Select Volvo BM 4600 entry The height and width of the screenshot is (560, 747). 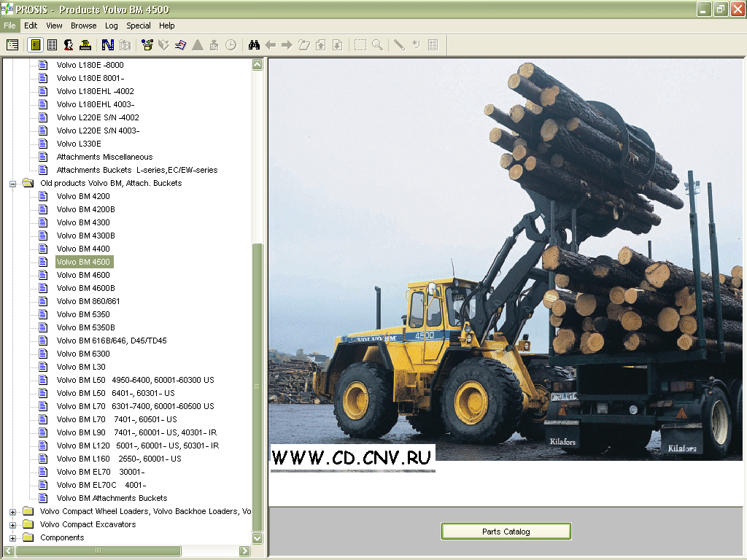point(83,275)
